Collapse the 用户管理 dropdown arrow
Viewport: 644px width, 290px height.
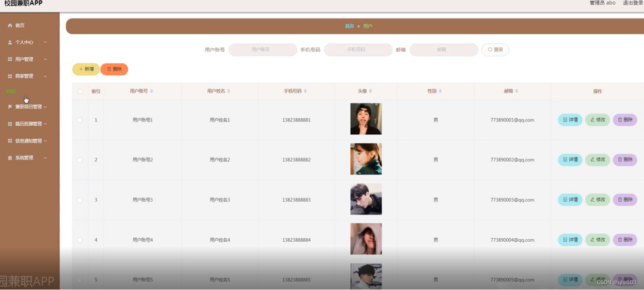pos(45,59)
